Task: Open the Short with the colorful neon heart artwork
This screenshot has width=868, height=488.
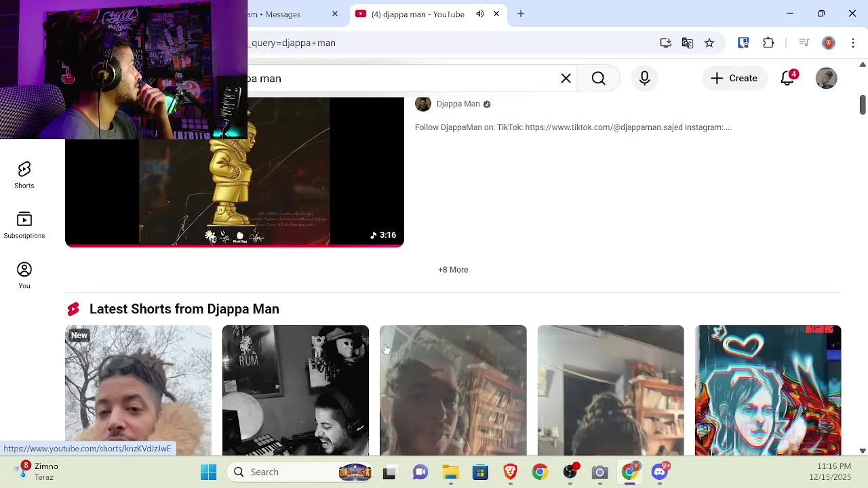Action: click(768, 390)
